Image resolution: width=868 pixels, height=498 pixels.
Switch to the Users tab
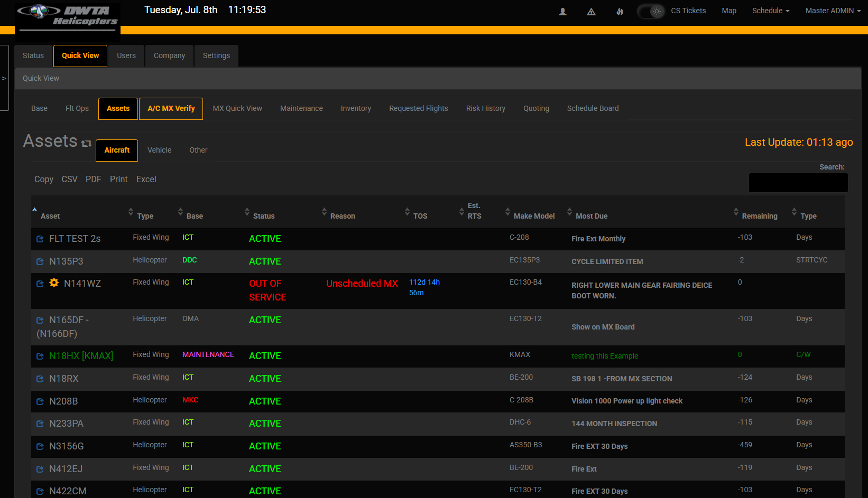click(x=126, y=55)
